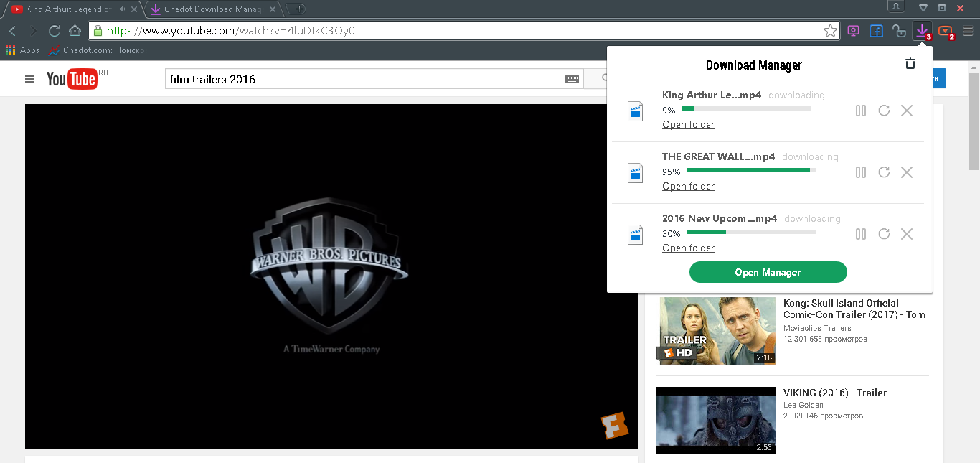Open folder for THE GREAT WALL download
The image size is (980, 463).
click(x=688, y=187)
